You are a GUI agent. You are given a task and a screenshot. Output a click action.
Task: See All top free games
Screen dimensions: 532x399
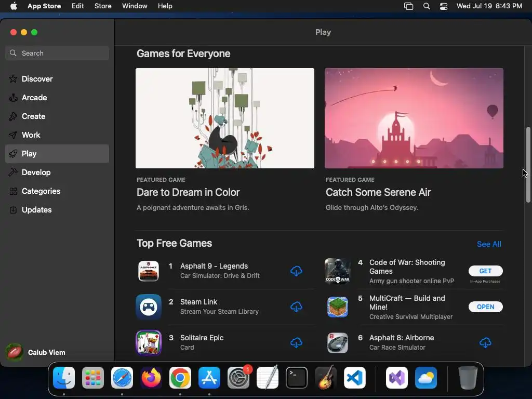(x=488, y=244)
